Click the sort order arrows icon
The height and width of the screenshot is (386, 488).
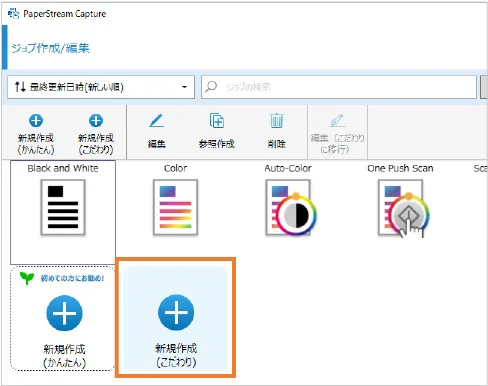pyautogui.click(x=20, y=87)
